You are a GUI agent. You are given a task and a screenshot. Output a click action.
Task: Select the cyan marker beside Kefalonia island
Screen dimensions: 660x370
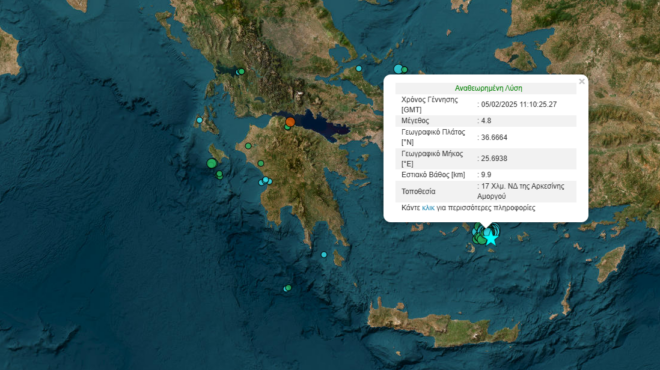(x=200, y=120)
